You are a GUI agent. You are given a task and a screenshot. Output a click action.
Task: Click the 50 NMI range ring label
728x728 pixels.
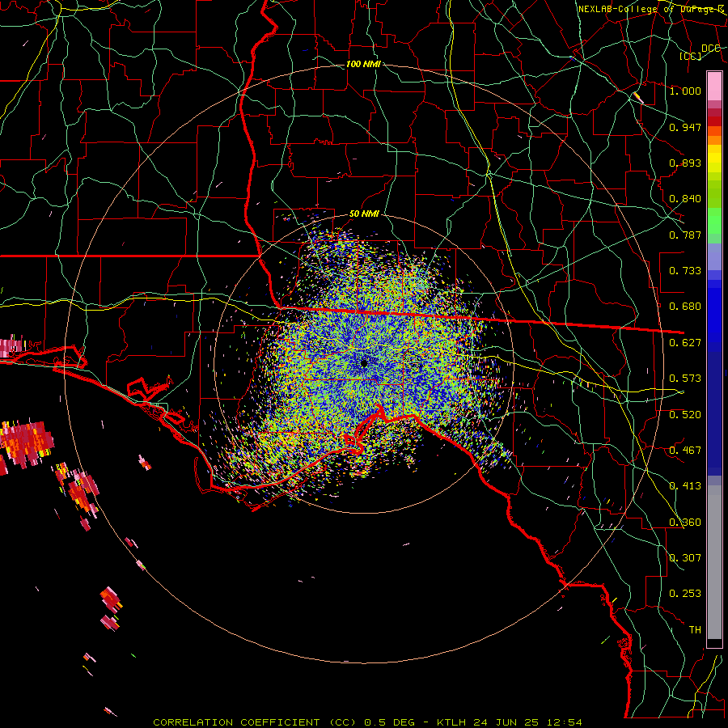pos(364,214)
